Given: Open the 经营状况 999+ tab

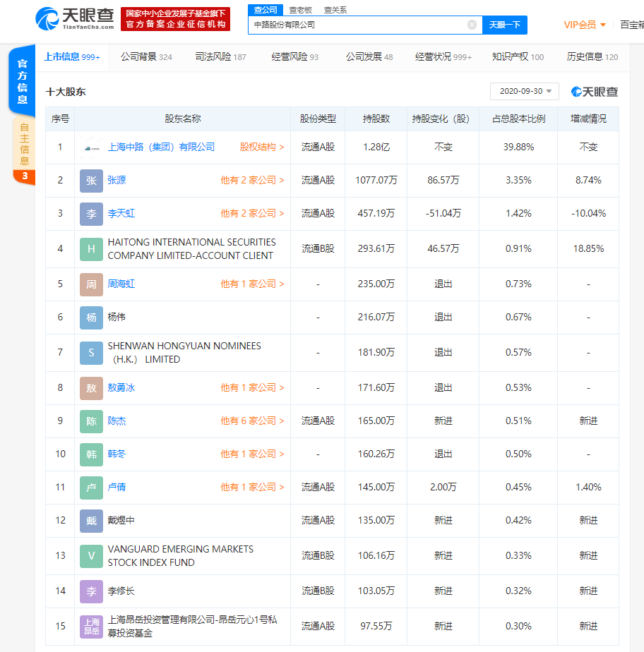Looking at the screenshot, I should [443, 57].
